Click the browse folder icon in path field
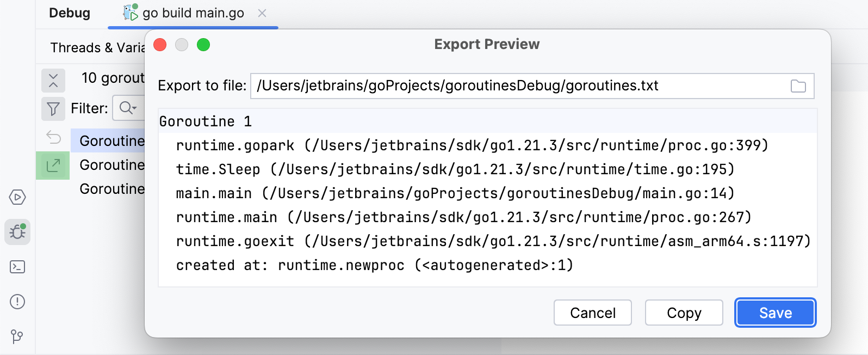Viewport: 868px width, 355px height. [x=798, y=86]
